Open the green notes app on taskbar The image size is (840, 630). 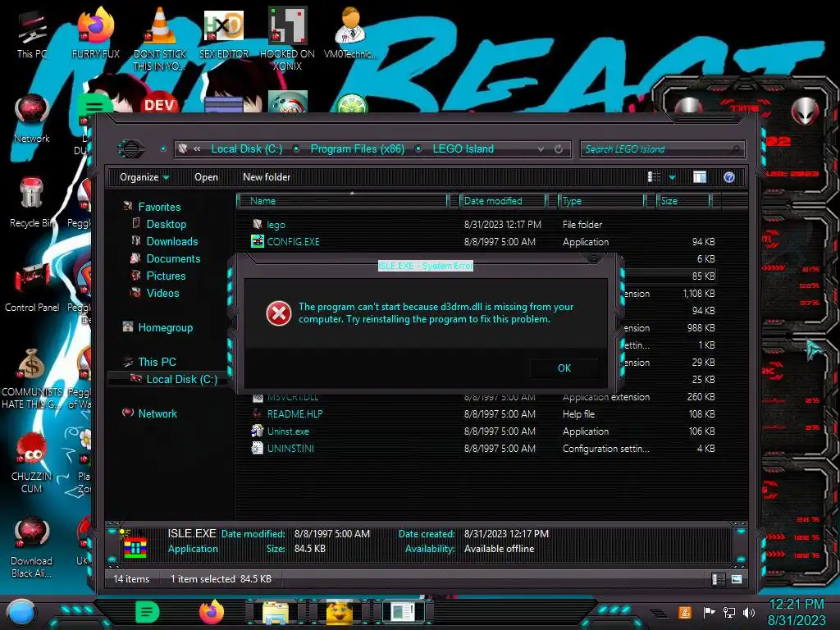[147, 612]
